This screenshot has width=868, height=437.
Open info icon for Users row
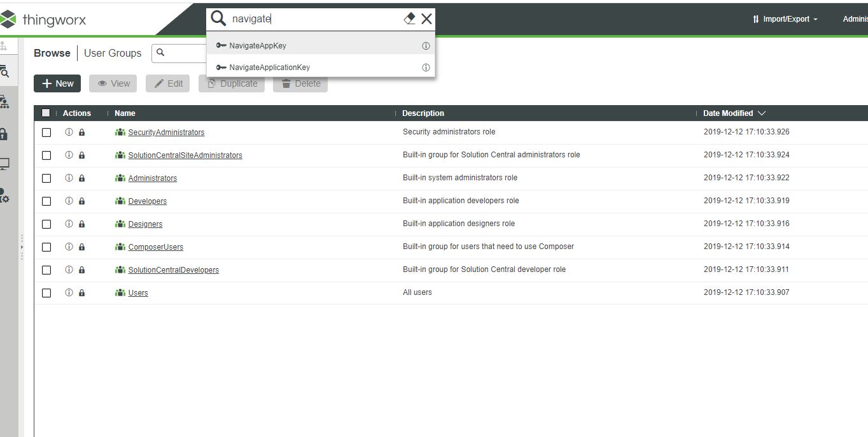click(x=69, y=293)
